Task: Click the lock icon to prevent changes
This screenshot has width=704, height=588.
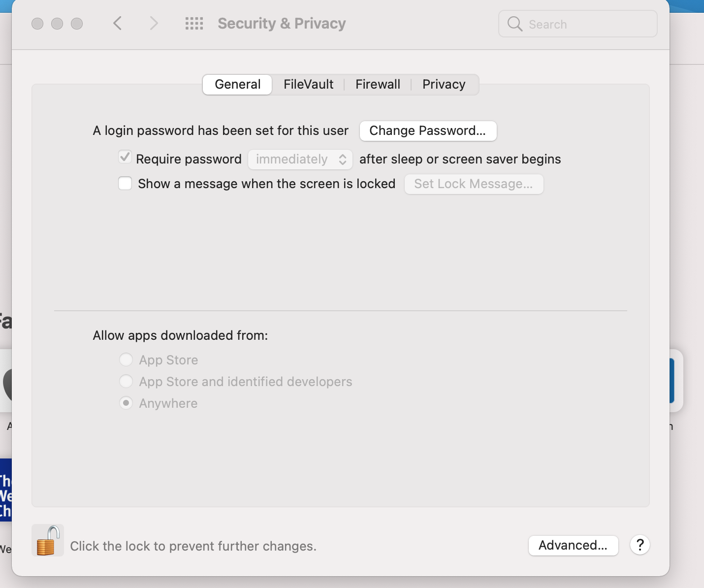Action: click(x=47, y=541)
